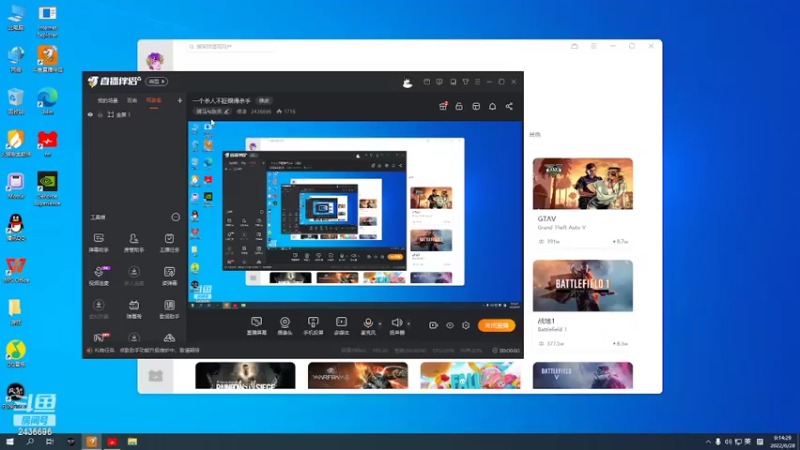Add a new scene with the plus button
This screenshot has width=800, height=450.
click(180, 101)
